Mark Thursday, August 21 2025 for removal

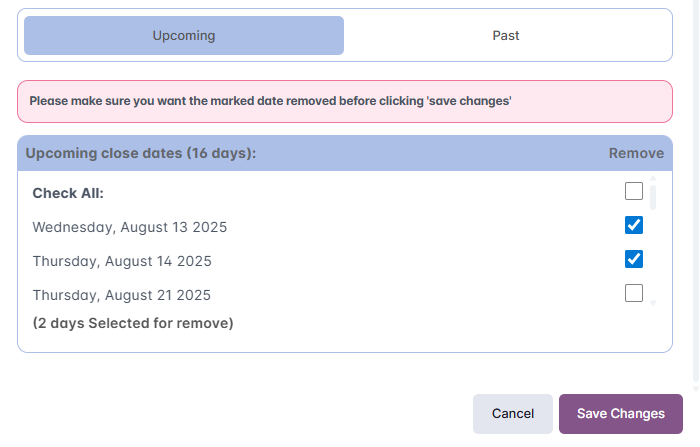[634, 293]
